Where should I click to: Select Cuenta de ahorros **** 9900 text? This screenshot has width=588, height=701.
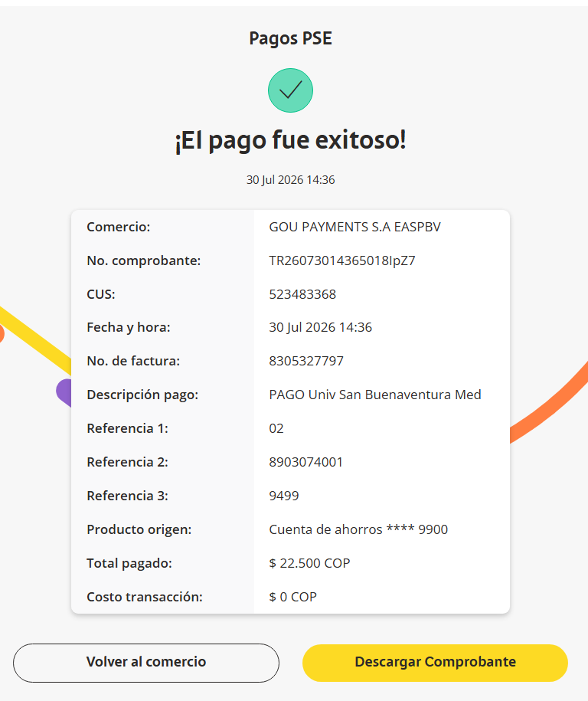[358, 529]
